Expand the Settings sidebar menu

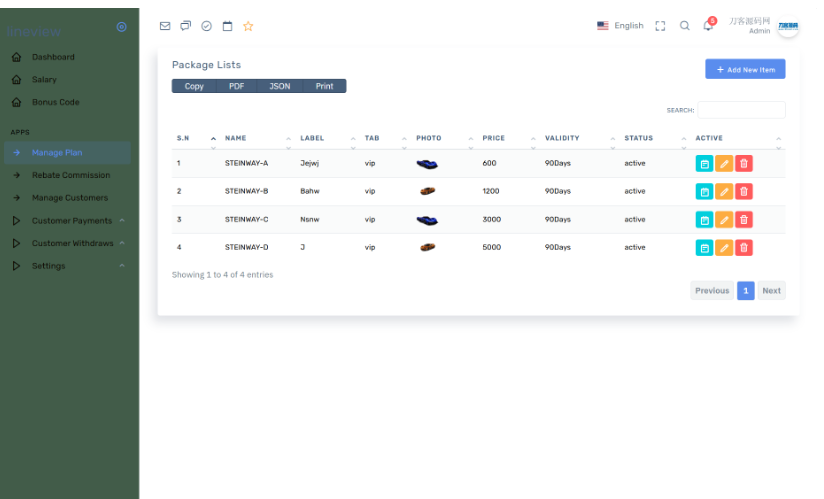48,266
